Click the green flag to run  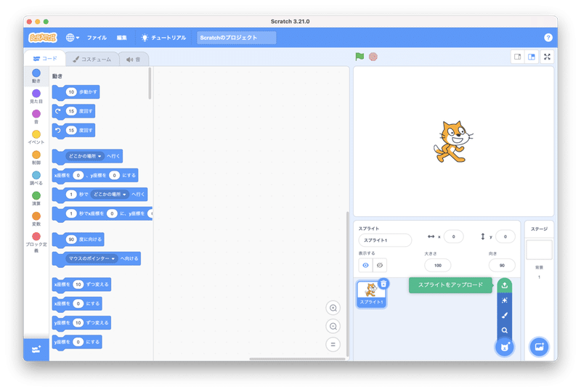pyautogui.click(x=359, y=57)
